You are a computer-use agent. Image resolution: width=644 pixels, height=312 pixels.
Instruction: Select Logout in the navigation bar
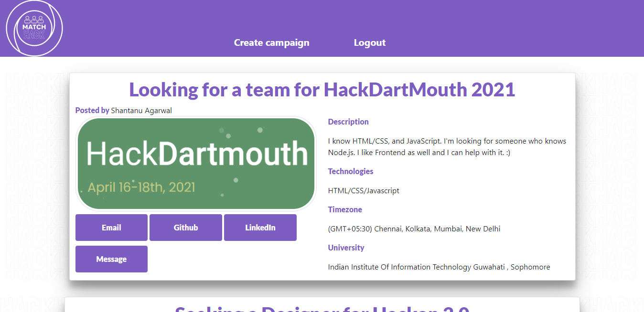coord(369,42)
